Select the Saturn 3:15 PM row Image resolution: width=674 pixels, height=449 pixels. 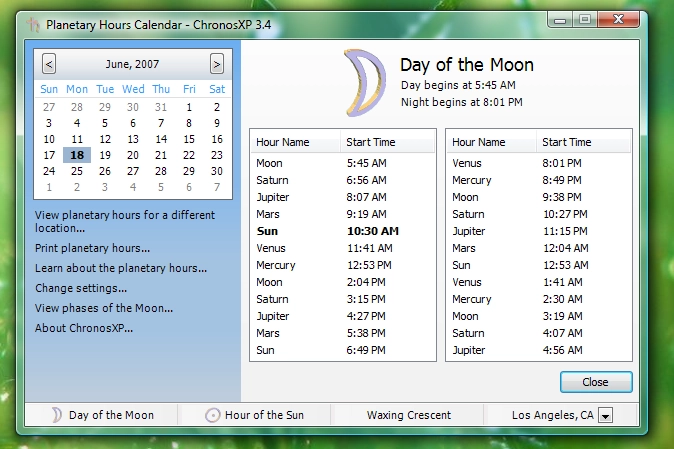click(343, 299)
